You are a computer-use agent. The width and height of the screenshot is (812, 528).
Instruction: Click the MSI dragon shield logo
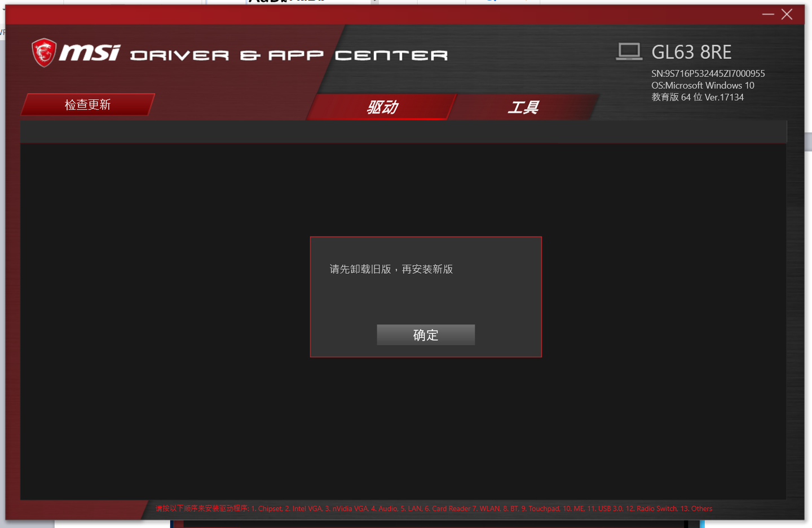(44, 53)
